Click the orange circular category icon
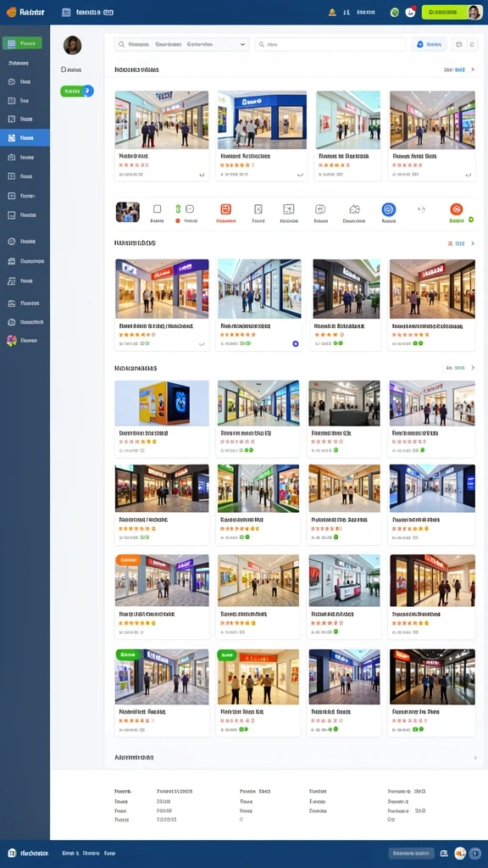 pyautogui.click(x=456, y=209)
